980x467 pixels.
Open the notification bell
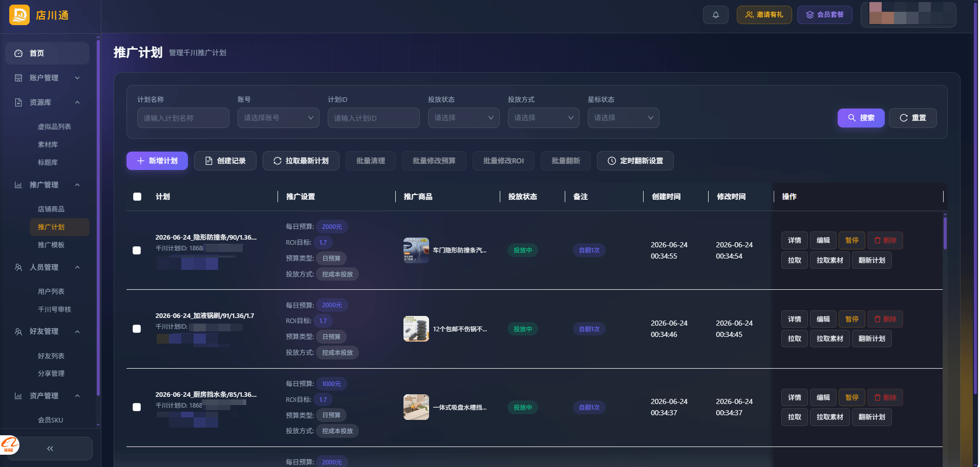pyautogui.click(x=715, y=15)
